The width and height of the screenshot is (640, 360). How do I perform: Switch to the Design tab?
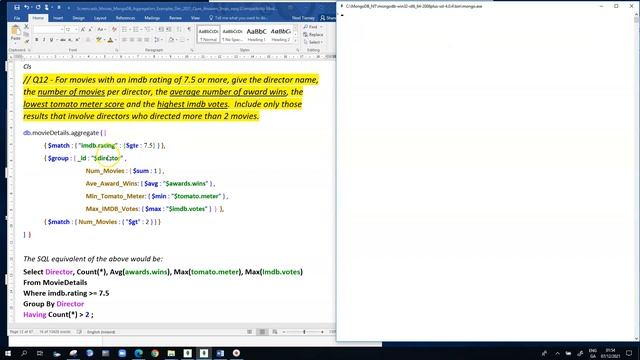point(78,18)
